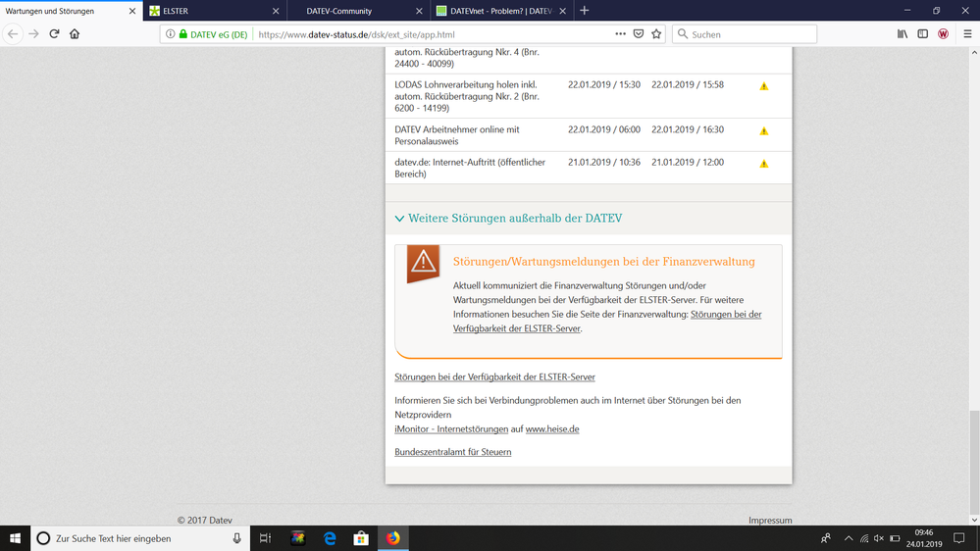
Task: Select the date '21.01.2019 / 10:36'
Action: 603,162
